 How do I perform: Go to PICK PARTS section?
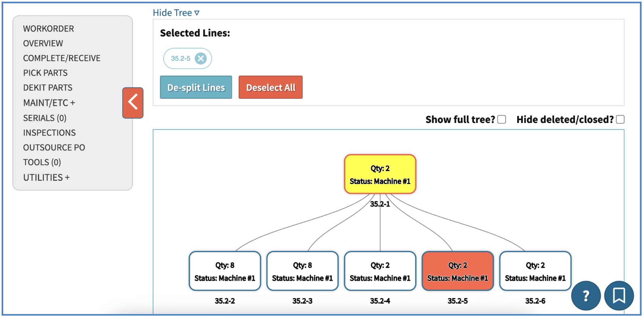(x=45, y=73)
